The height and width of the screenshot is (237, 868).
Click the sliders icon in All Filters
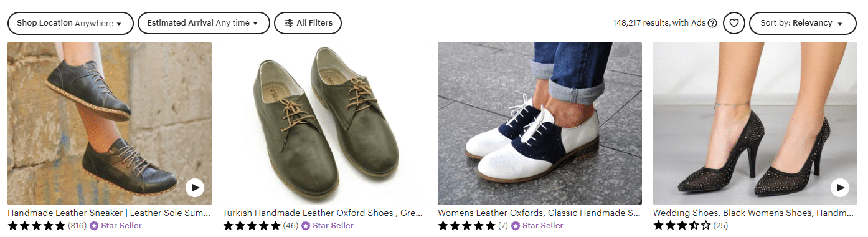(289, 23)
